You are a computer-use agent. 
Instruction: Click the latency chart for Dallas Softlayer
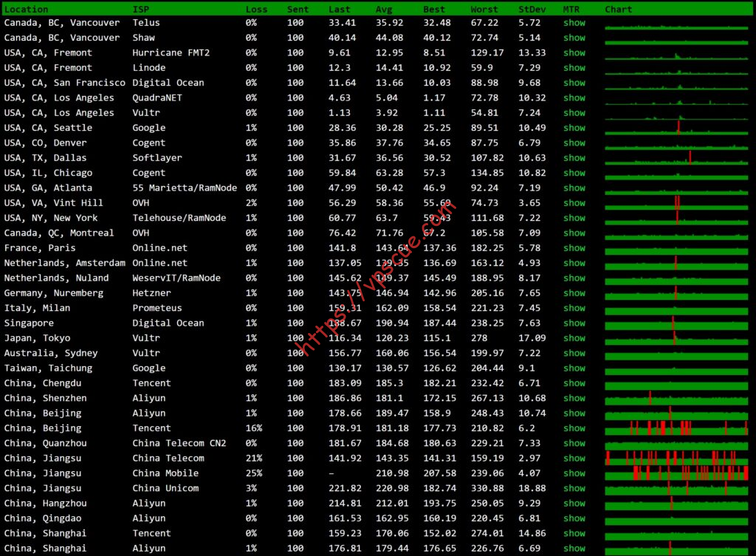click(676, 158)
